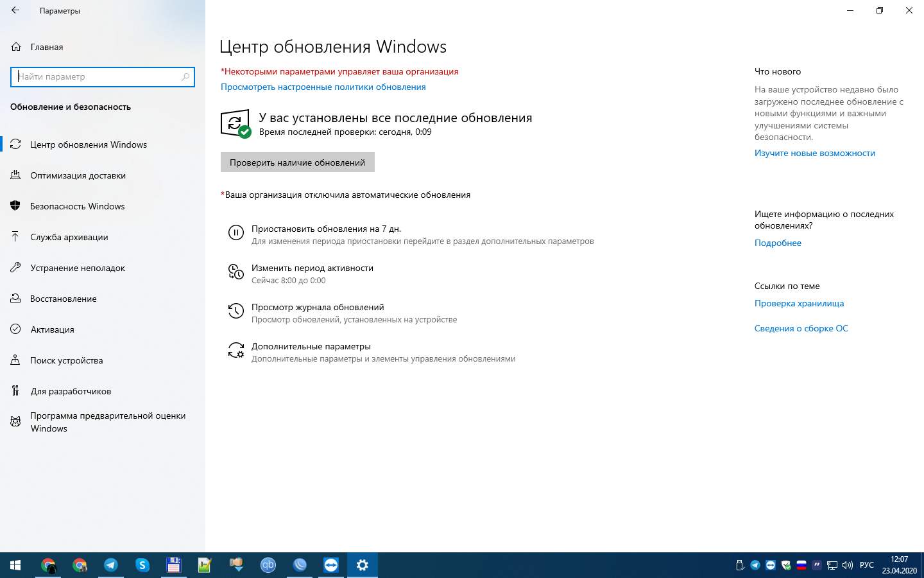Click the Проверить наличие обновлений button
The image size is (924, 578).
298,162
